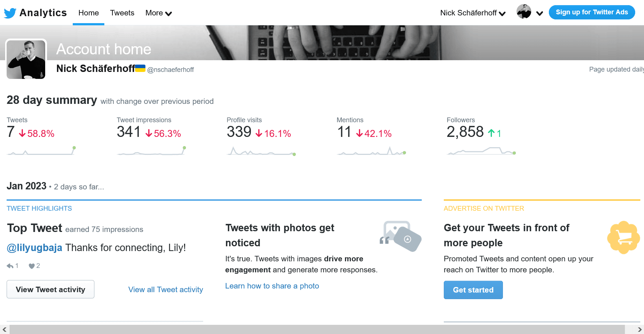Click Sign up for Twitter Ads
The height and width of the screenshot is (334, 644).
[x=591, y=12]
